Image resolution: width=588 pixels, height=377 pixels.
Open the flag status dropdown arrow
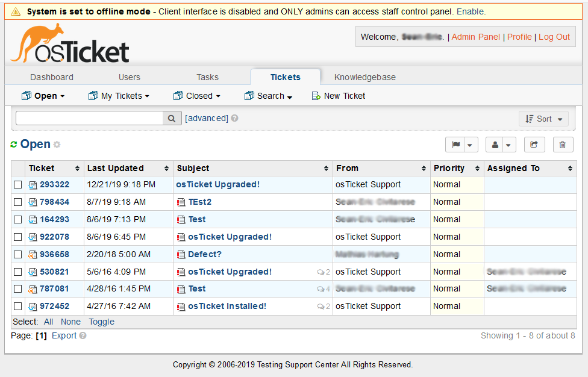click(x=471, y=145)
